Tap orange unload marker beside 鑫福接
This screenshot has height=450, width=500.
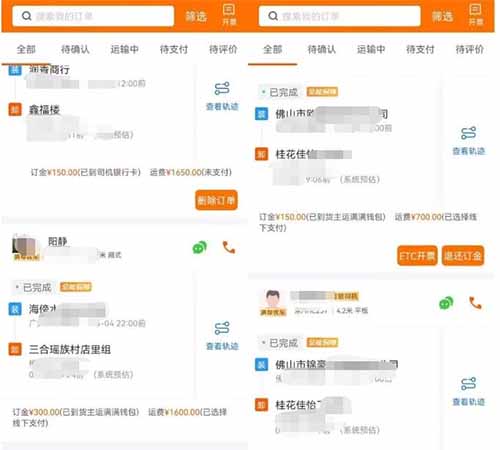[x=15, y=109]
